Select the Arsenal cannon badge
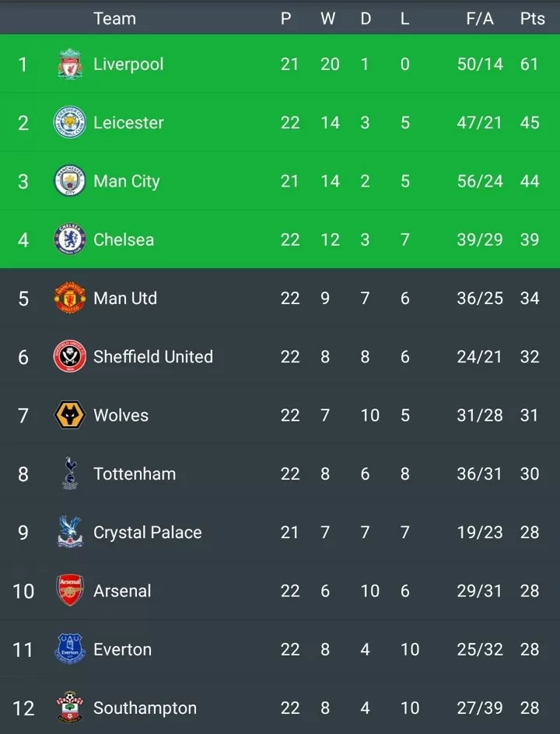The width and height of the screenshot is (560, 734). 70,590
